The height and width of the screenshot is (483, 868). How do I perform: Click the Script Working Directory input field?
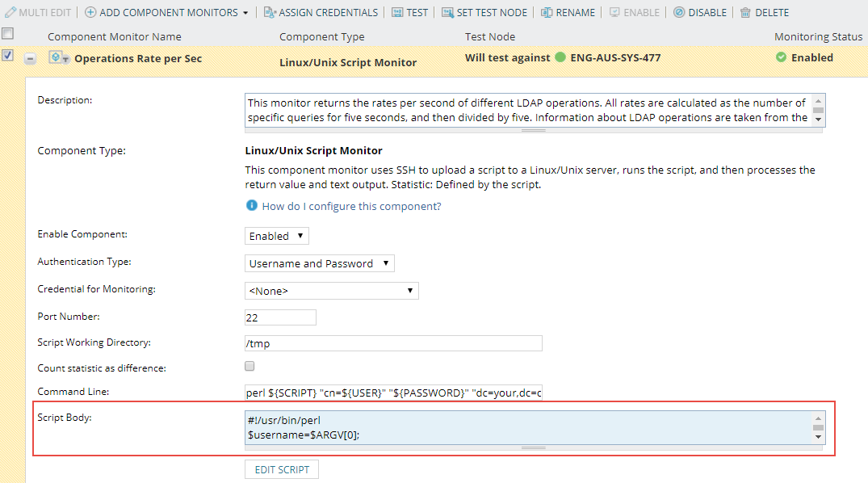coord(393,343)
